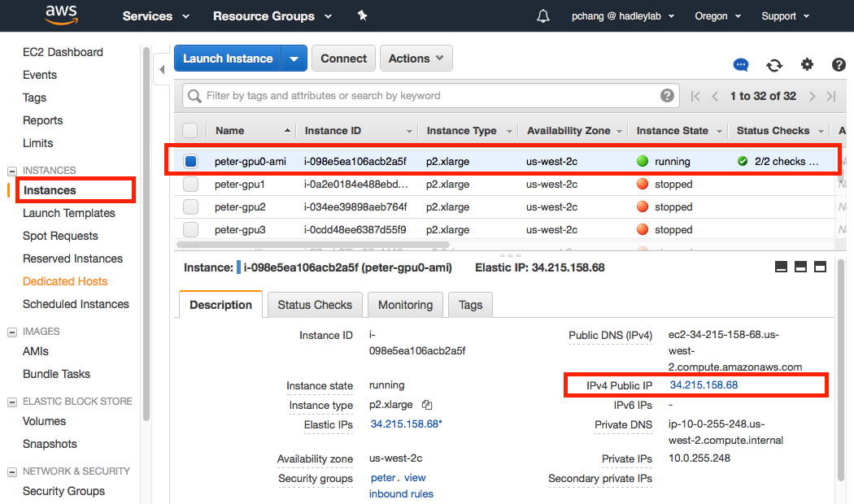Open the Resource Groups dropdown
The width and height of the screenshot is (854, 504).
[x=272, y=16]
